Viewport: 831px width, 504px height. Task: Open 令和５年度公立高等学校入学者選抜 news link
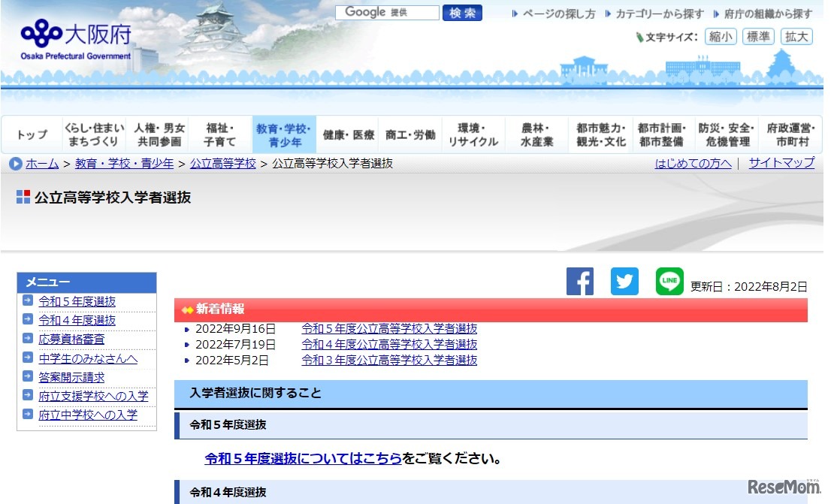click(x=389, y=328)
